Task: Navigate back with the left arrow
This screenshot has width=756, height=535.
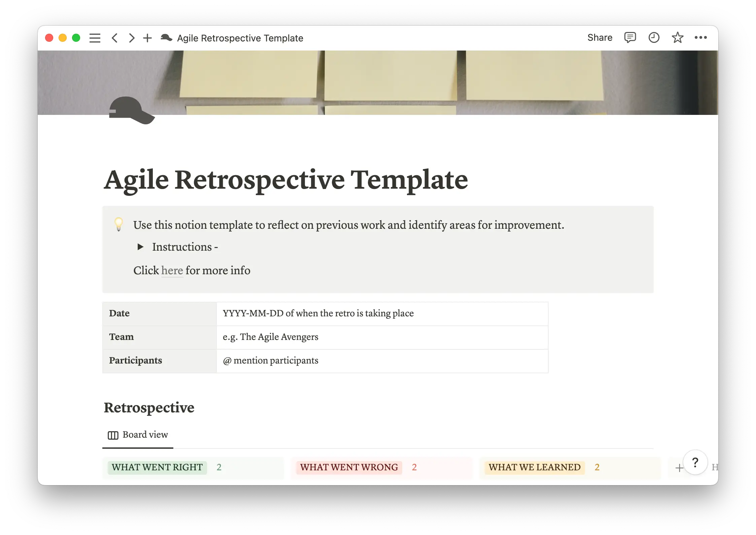Action: point(115,38)
